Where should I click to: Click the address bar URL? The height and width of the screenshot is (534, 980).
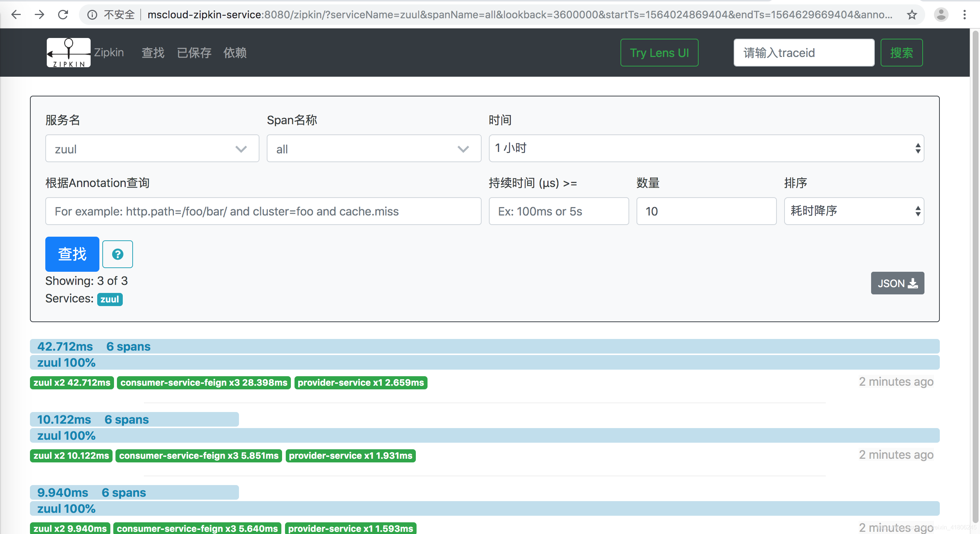(519, 15)
